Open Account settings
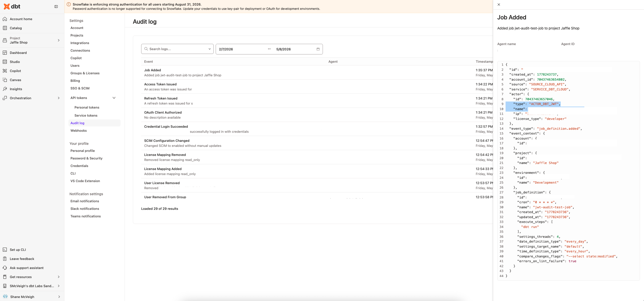 (77, 28)
